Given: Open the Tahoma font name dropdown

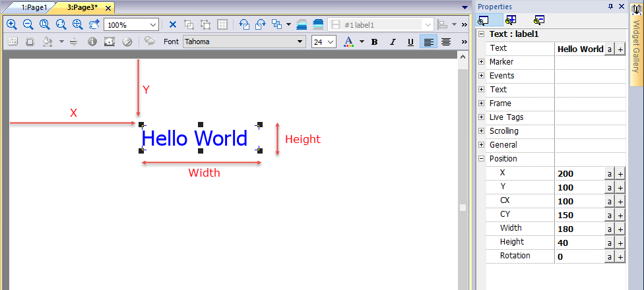Looking at the screenshot, I should point(300,42).
